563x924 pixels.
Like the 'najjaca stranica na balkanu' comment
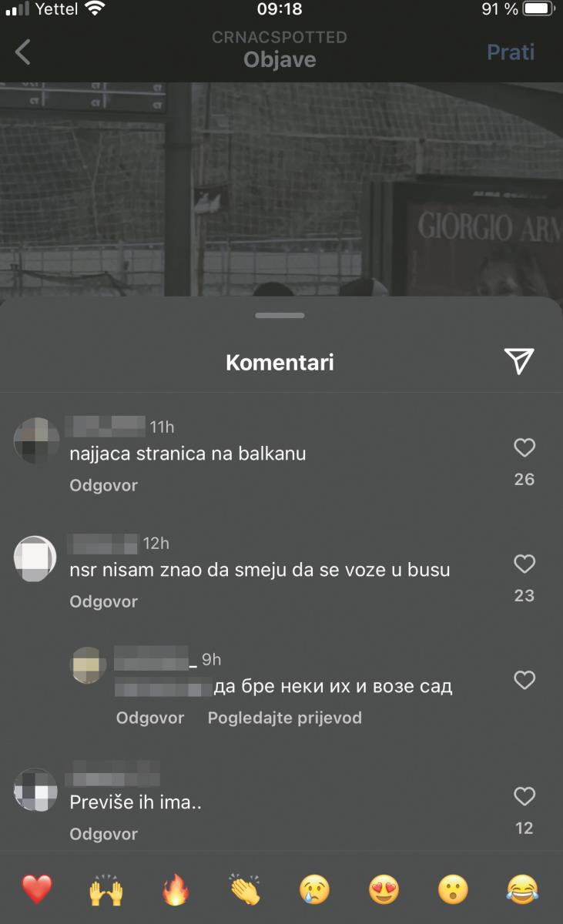coord(524,447)
